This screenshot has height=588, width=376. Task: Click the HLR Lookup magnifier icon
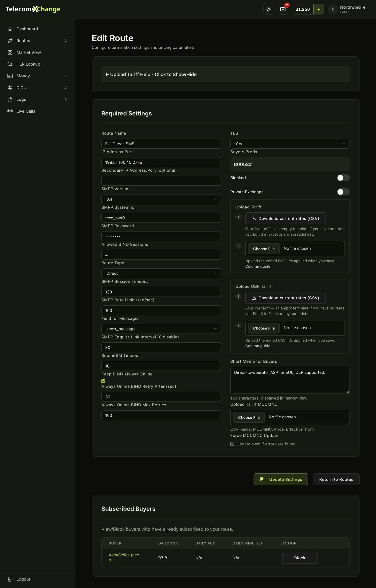pyautogui.click(x=10, y=64)
